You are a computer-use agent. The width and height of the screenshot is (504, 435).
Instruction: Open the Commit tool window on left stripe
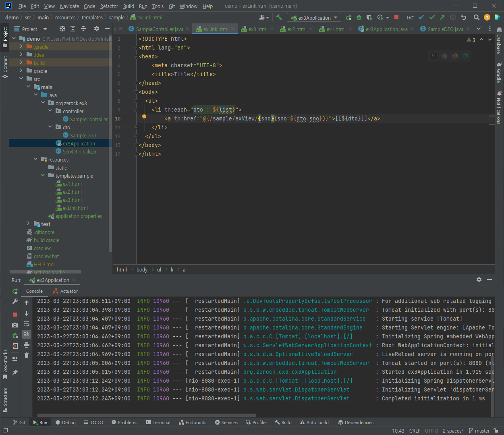point(5,67)
